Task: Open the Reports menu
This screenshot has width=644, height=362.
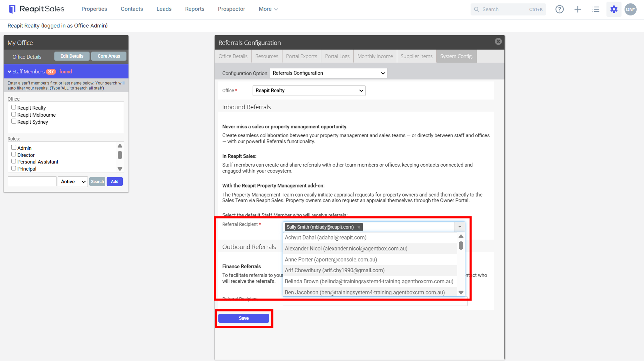Action: coord(195,9)
